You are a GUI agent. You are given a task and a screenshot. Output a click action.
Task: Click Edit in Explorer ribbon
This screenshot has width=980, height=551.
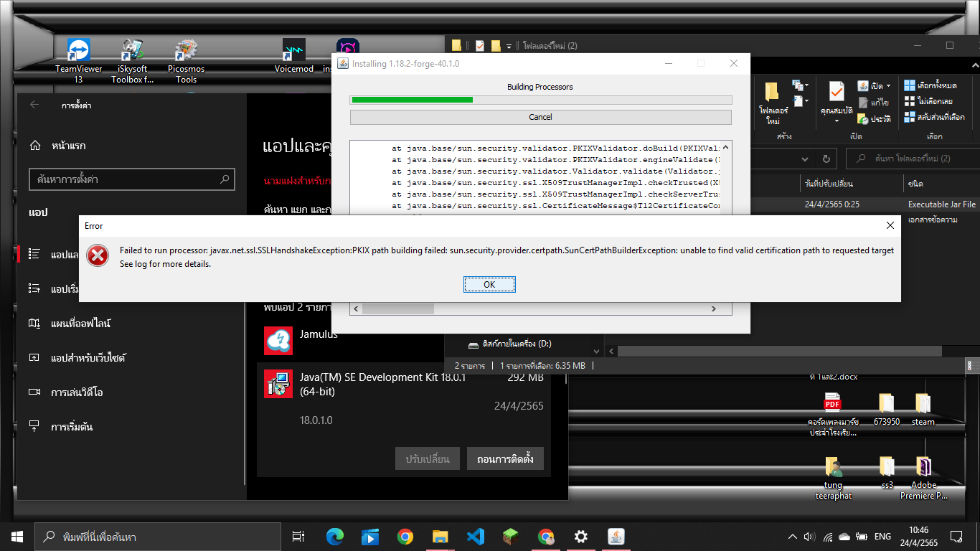(x=874, y=103)
